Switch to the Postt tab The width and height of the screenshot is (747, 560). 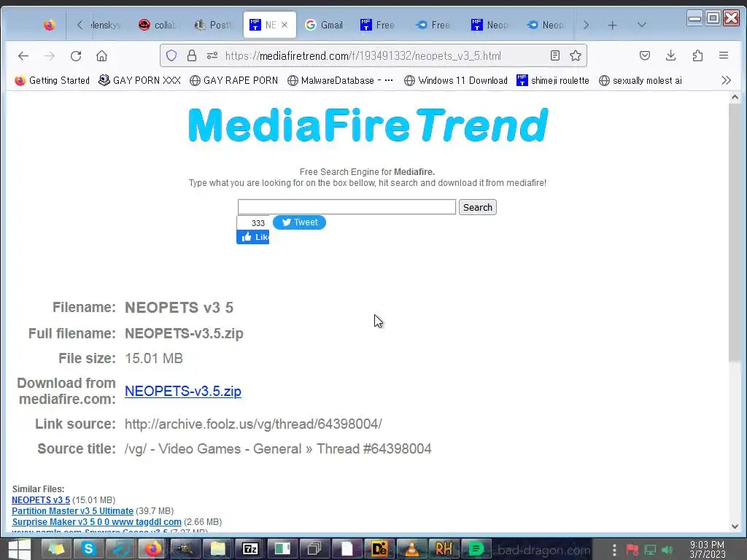(213, 25)
